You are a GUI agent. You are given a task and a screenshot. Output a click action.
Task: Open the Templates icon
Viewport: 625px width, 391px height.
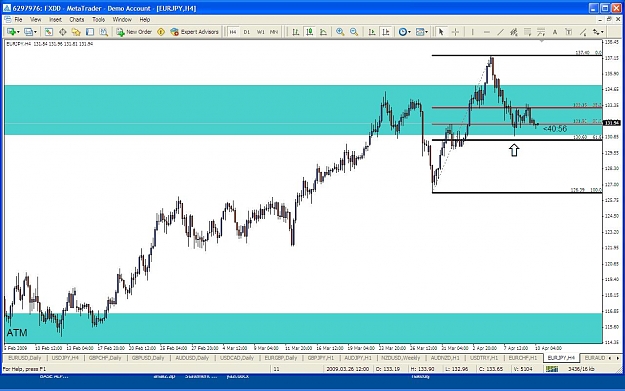[420, 32]
